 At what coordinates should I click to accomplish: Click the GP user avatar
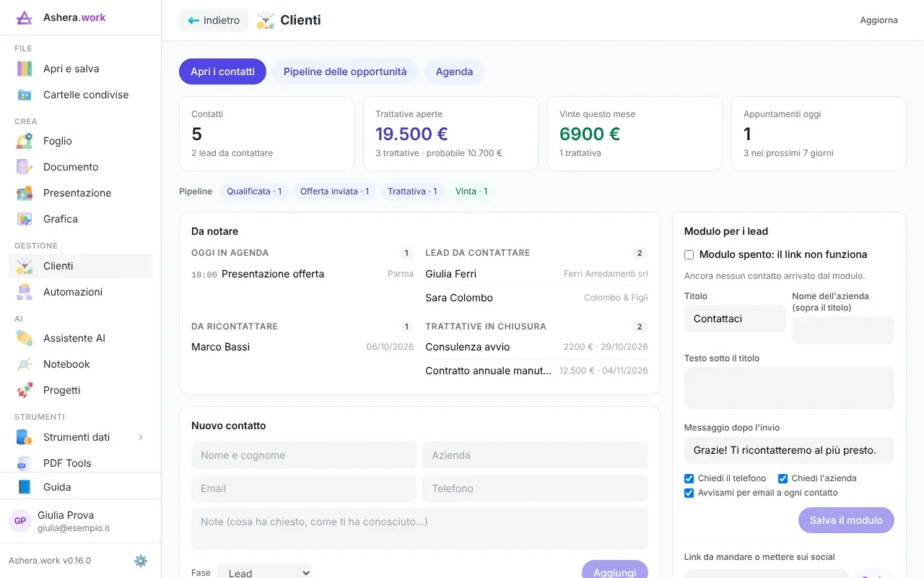[20, 521]
